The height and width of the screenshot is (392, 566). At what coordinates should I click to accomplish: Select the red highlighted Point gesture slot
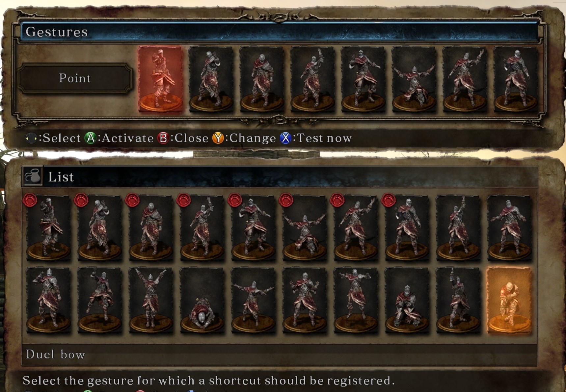click(x=160, y=79)
